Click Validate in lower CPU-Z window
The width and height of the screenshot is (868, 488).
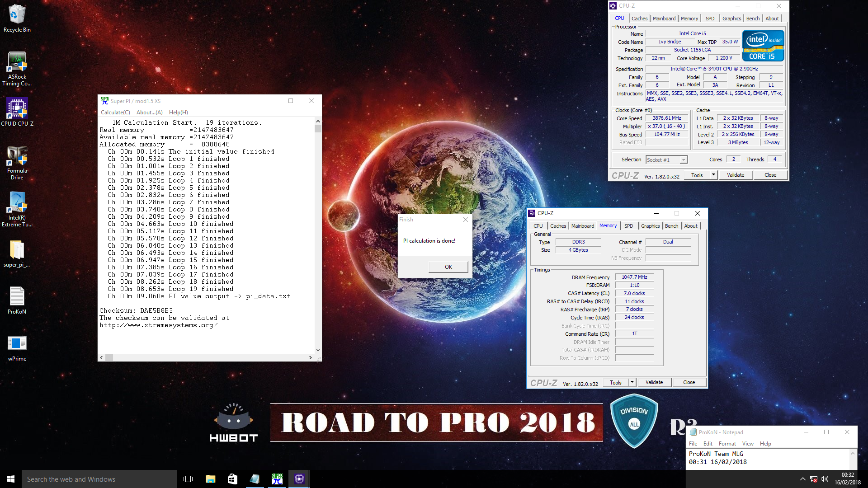(654, 383)
